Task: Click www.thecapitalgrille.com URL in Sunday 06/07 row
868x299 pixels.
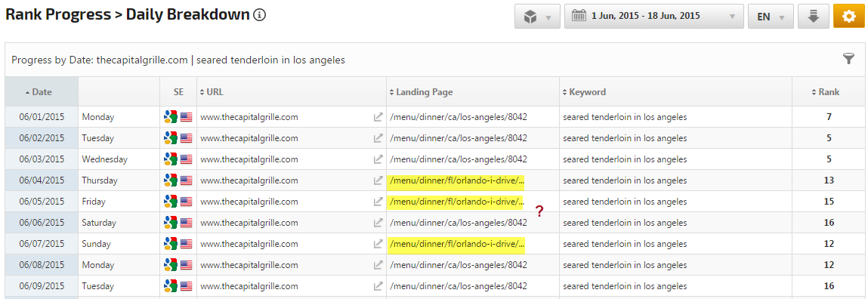Action: pyautogui.click(x=249, y=244)
